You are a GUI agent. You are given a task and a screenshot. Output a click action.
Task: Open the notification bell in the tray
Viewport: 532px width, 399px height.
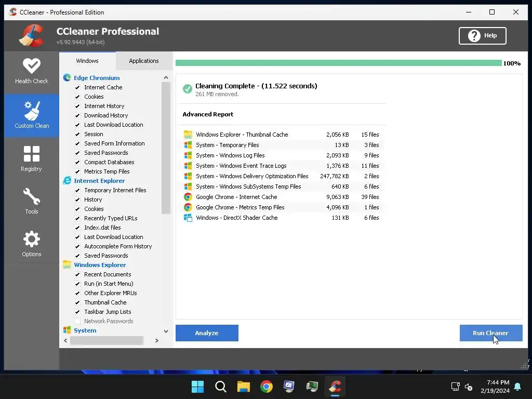pyautogui.click(x=518, y=387)
